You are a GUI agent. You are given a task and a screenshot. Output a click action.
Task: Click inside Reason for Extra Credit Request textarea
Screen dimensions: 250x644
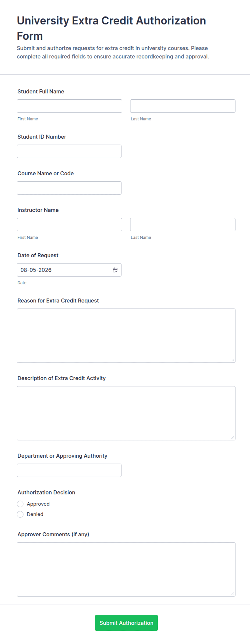(126, 336)
